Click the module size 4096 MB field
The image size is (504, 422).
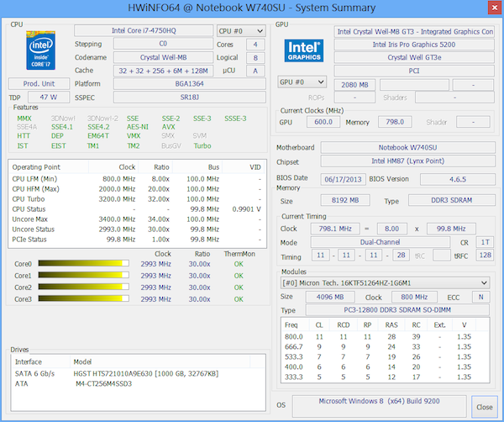coord(330,297)
